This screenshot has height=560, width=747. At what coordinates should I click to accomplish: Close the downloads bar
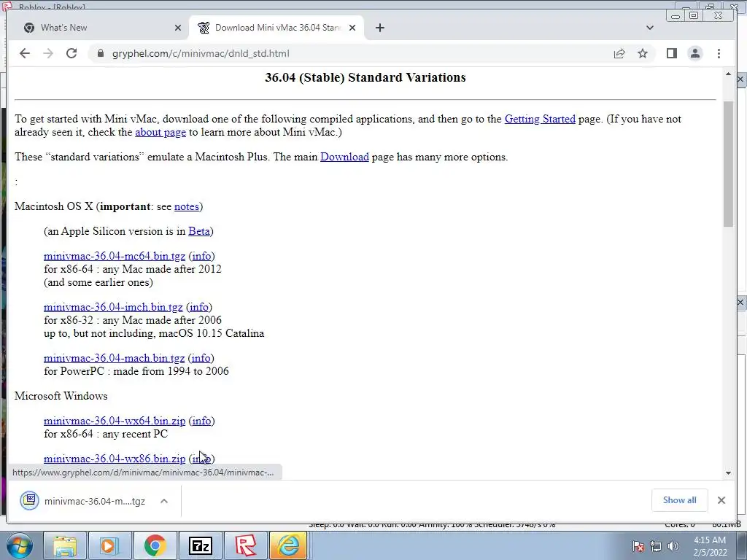(x=721, y=500)
